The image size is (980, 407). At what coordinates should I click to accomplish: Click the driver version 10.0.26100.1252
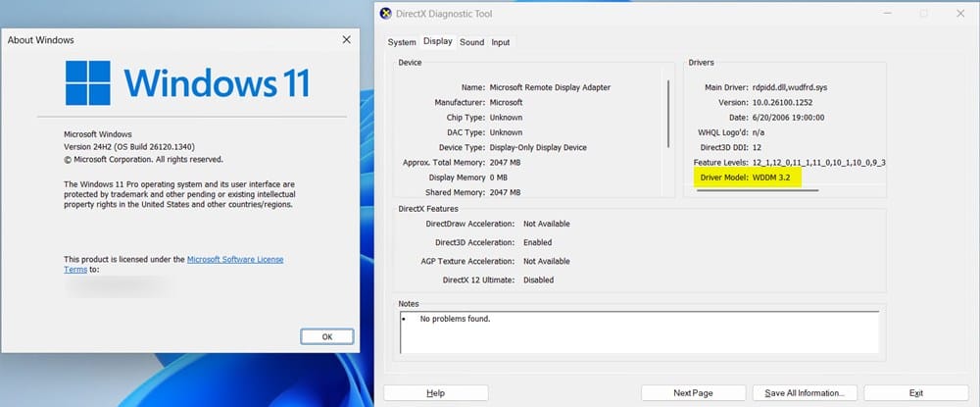783,103
